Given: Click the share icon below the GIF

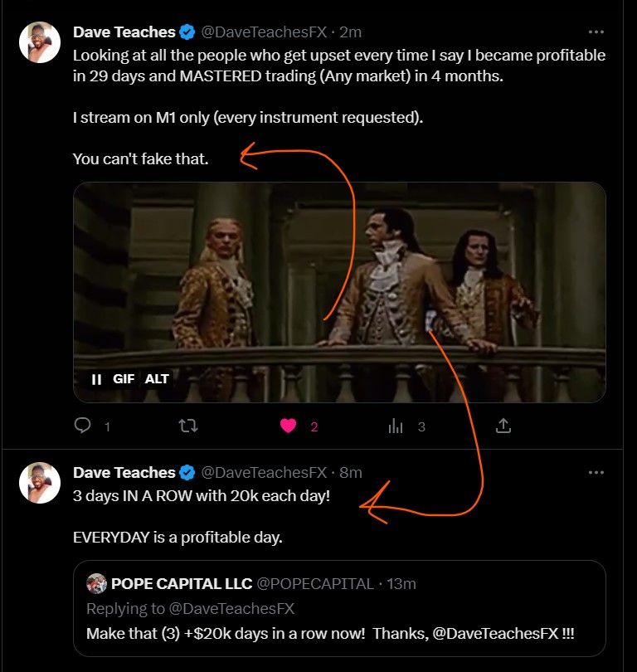Looking at the screenshot, I should tap(503, 426).
